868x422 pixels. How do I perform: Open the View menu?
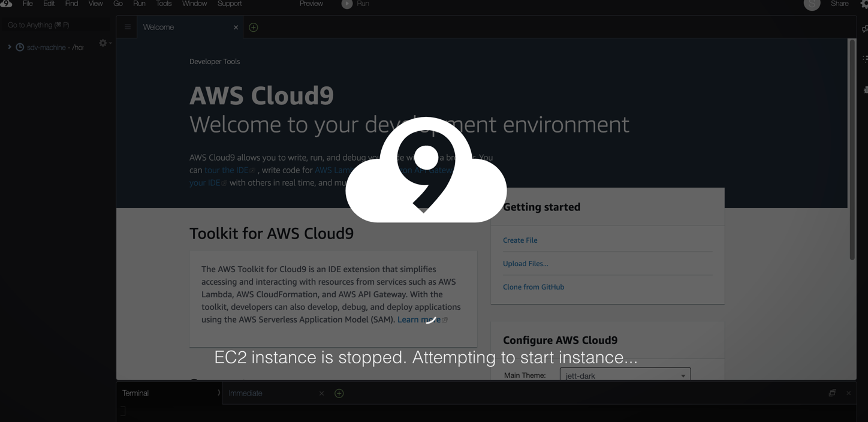tap(95, 4)
